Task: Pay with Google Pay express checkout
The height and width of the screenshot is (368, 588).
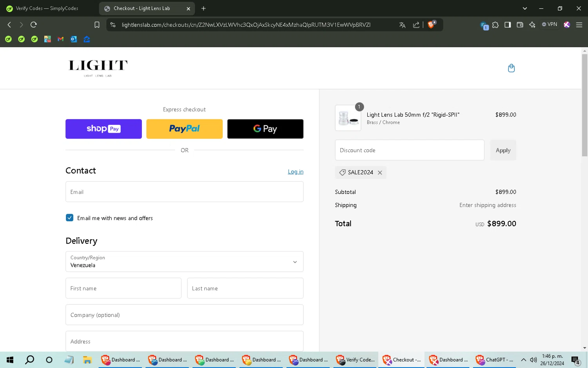Action: [265, 129]
